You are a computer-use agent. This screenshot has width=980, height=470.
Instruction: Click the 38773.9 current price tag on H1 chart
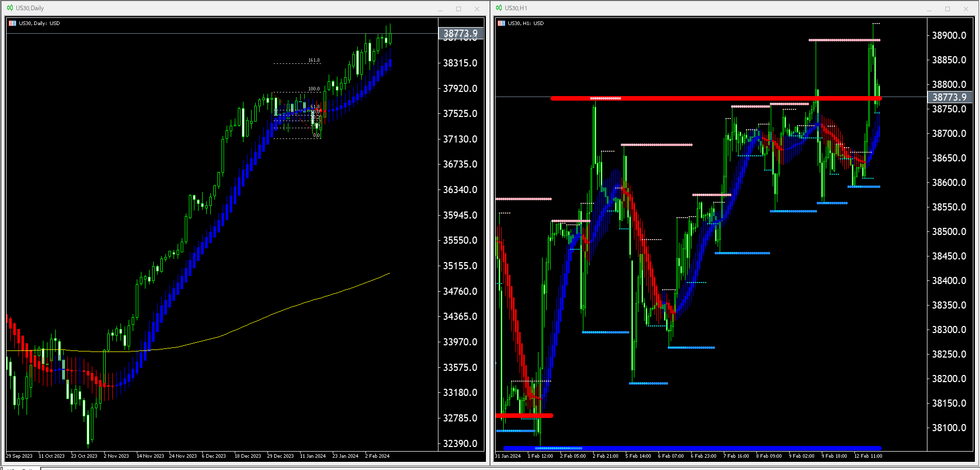950,97
